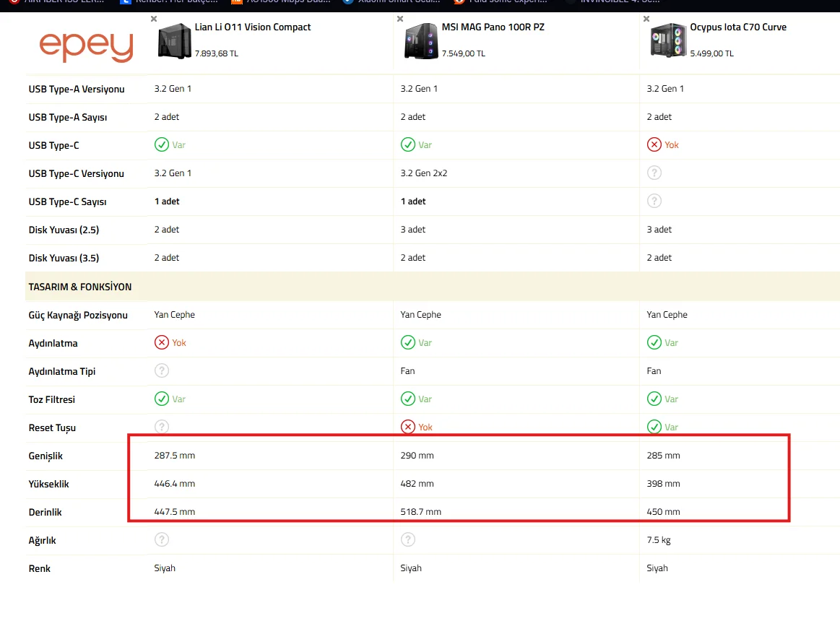840x621 pixels.
Task: Remove Ocypus Iota C70 Curve from comparison
Action: tap(646, 19)
